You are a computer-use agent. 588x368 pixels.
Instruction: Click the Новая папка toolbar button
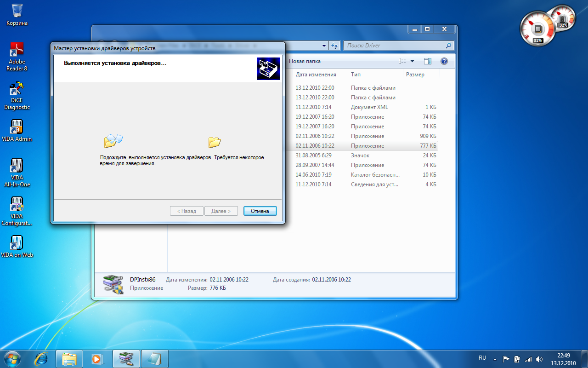(x=305, y=61)
